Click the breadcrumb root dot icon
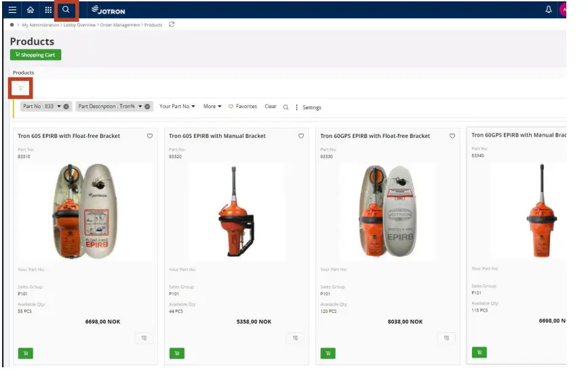The width and height of the screenshot is (588, 370). [x=12, y=24]
